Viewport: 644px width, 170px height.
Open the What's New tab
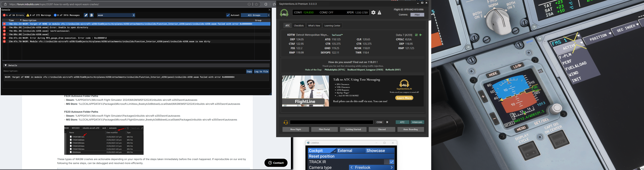pyautogui.click(x=314, y=25)
